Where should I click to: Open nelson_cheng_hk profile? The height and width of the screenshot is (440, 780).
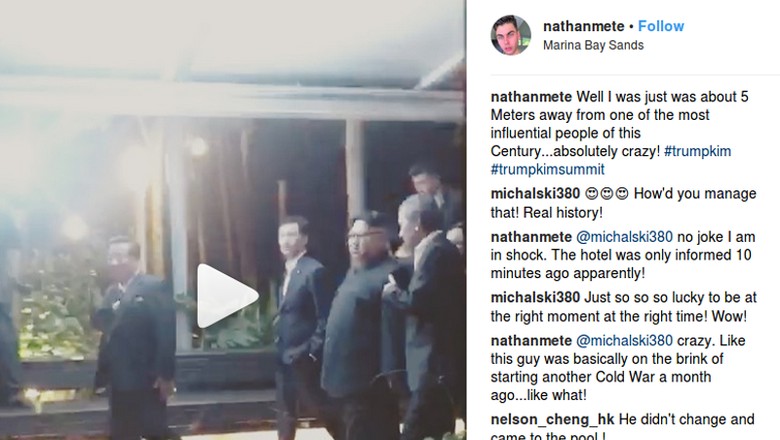[x=553, y=420]
